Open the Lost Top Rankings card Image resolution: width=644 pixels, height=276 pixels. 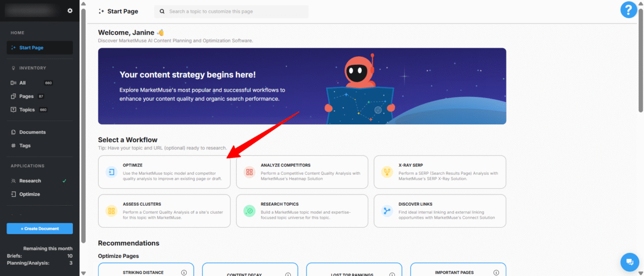pyautogui.click(x=354, y=269)
